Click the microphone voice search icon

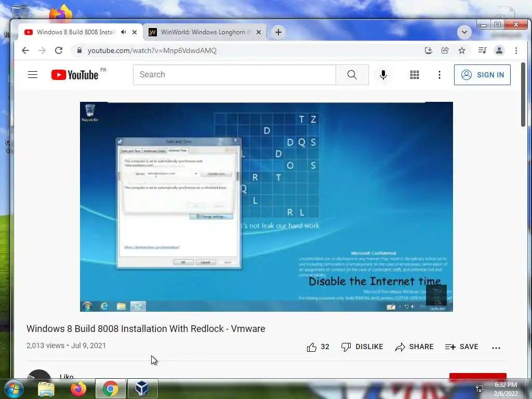pyautogui.click(x=383, y=75)
